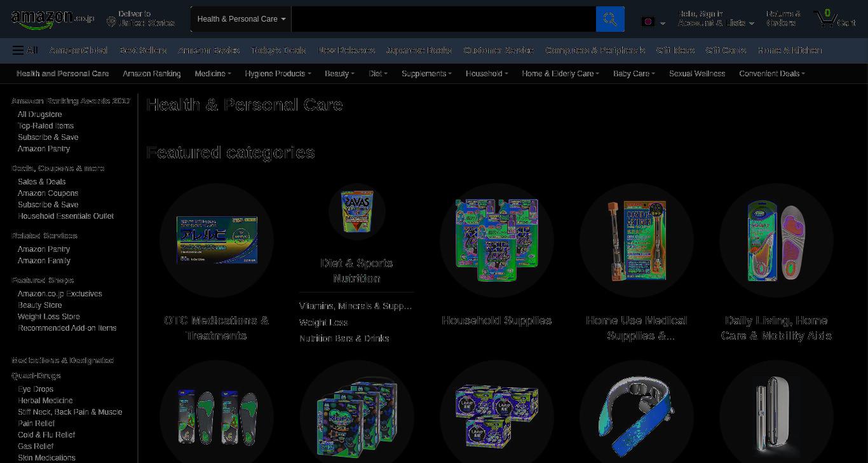The height and width of the screenshot is (463, 868).
Task: Click the Deliver to United States link
Action: click(x=140, y=18)
